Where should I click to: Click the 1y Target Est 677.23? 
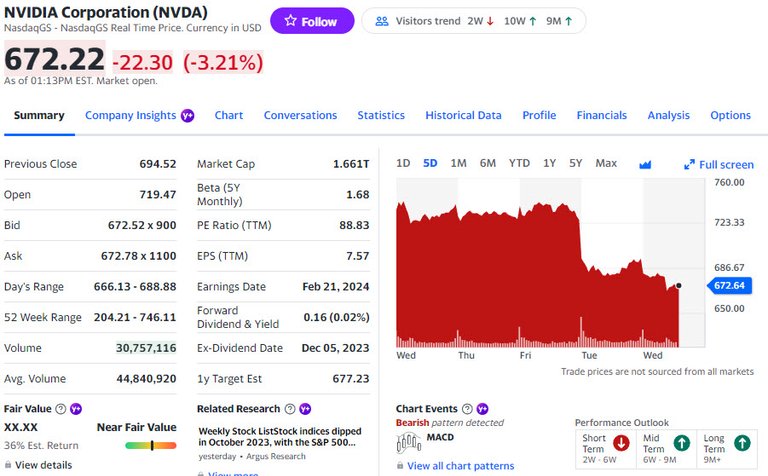coord(351,379)
